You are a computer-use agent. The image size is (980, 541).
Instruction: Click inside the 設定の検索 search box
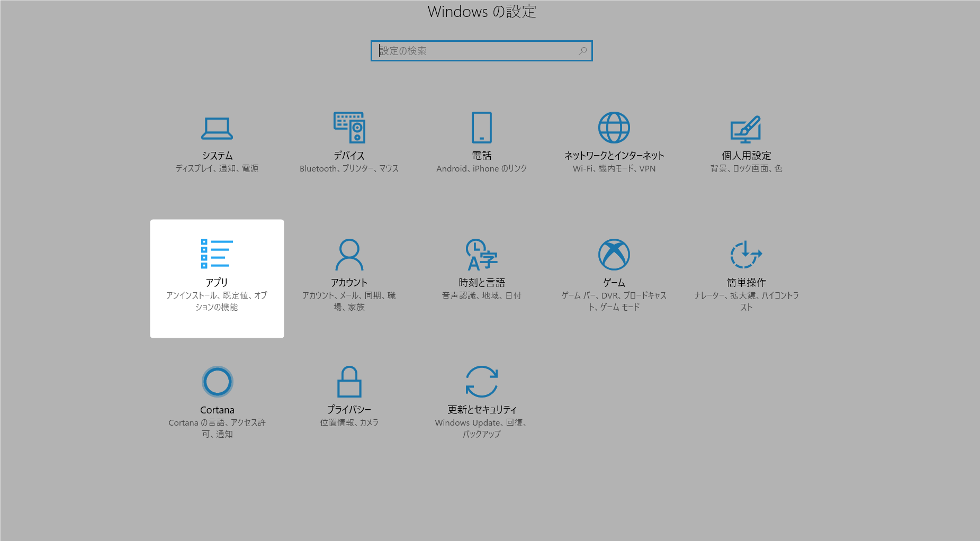pos(476,51)
